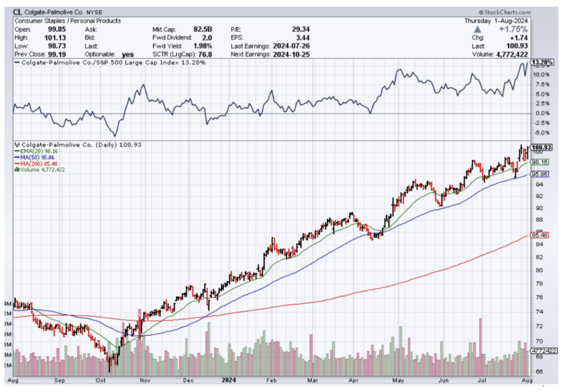
Task: Click the Jul label on time axis
Action: point(482,380)
